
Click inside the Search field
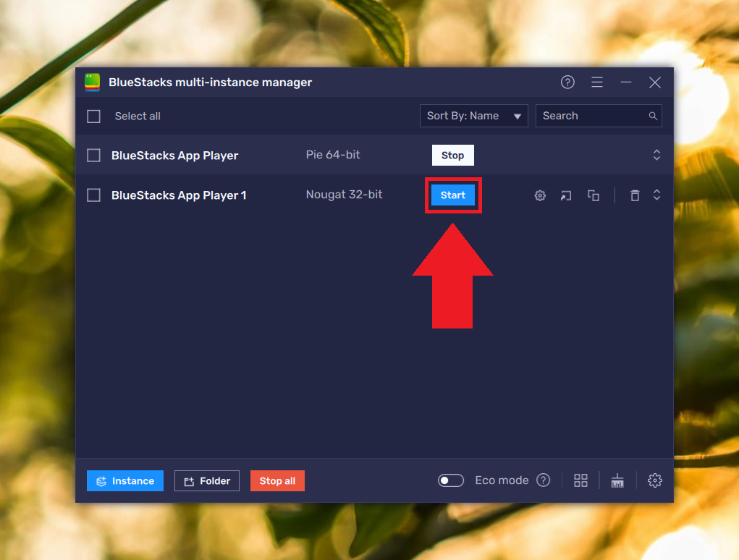(594, 116)
